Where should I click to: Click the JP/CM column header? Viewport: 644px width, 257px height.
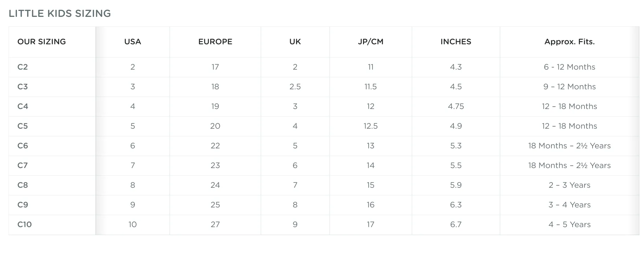370,41
